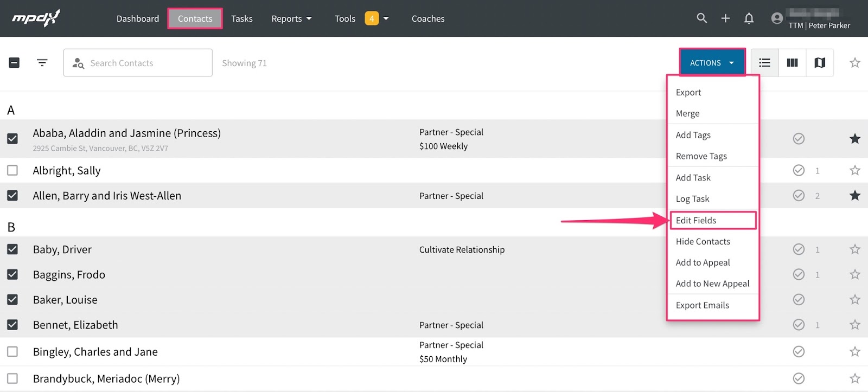Check the box for Albright, Sally
This screenshot has width=868, height=392.
point(12,170)
